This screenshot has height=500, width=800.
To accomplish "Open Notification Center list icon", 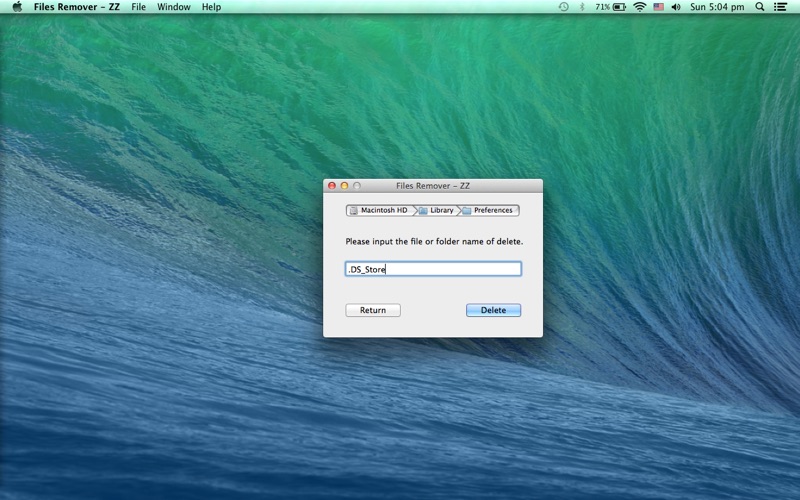I will coord(780,7).
